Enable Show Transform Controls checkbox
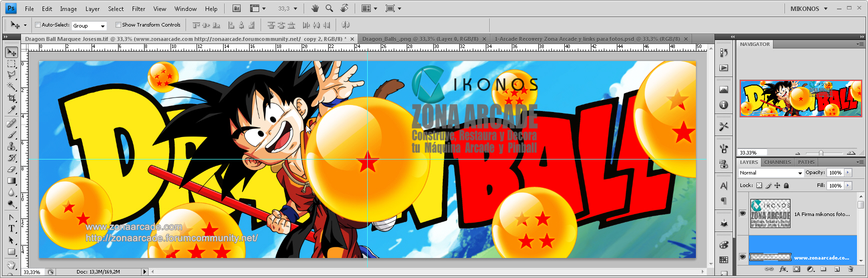The image size is (868, 278). click(x=118, y=24)
